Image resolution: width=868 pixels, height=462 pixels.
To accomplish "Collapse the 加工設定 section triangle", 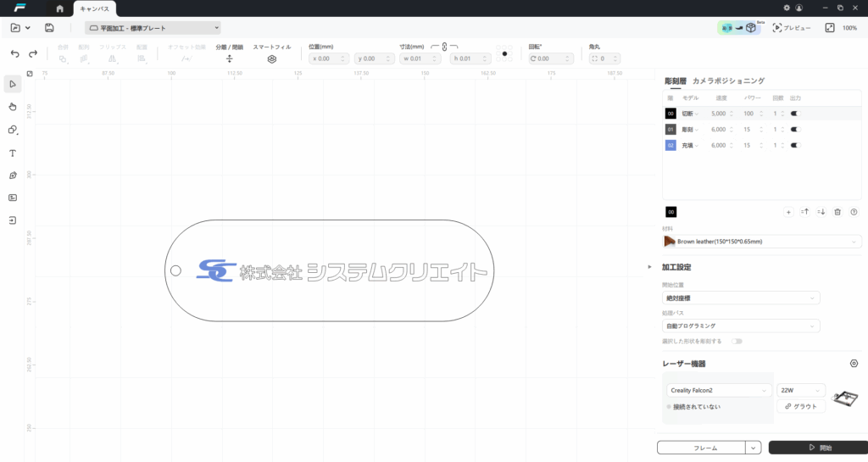I will (x=650, y=267).
